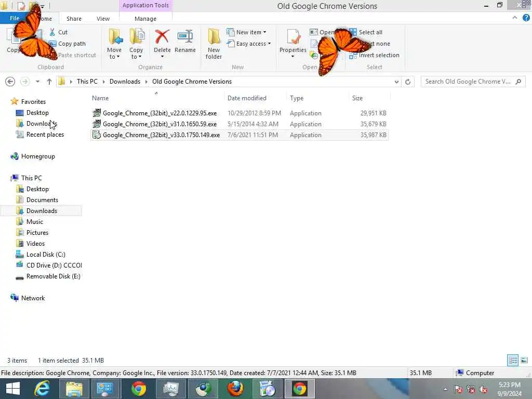Click the Cut scissors command
This screenshot has width=532, height=399.
point(58,32)
